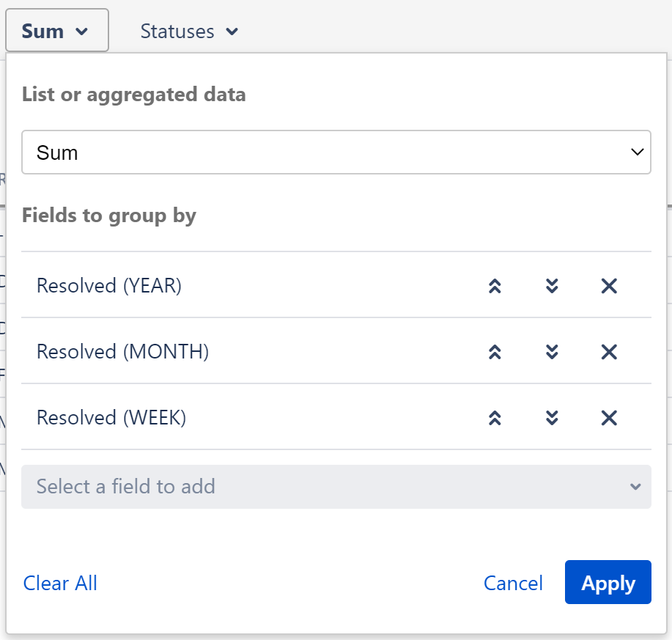The image size is (672, 640).
Task: Delete the Resolved (WEEK) grouping field
Action: point(609,418)
